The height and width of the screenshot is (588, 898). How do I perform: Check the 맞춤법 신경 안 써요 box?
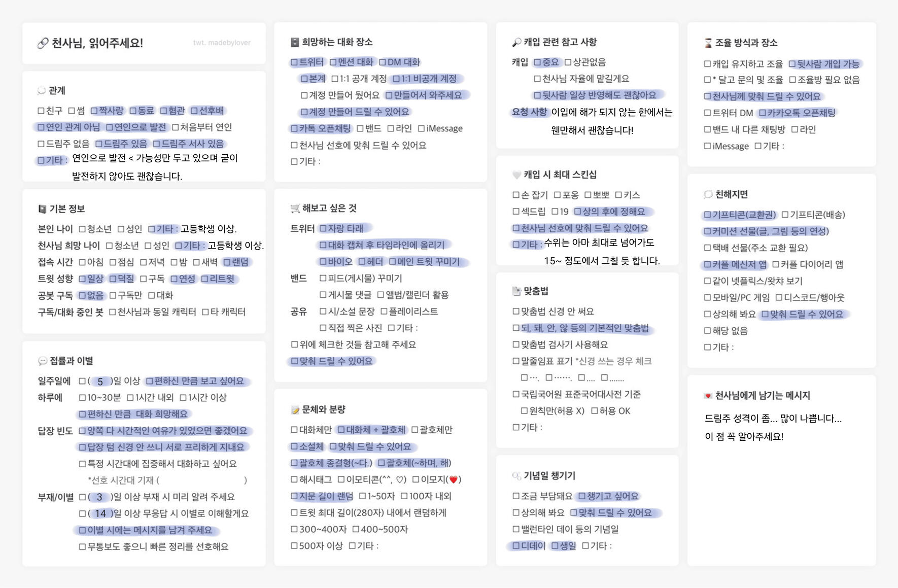pos(516,312)
